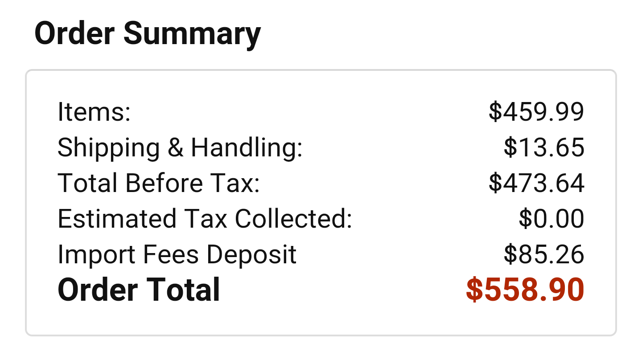Click the word Handling in shipping row
The height and width of the screenshot is (364, 642).
pos(247,147)
